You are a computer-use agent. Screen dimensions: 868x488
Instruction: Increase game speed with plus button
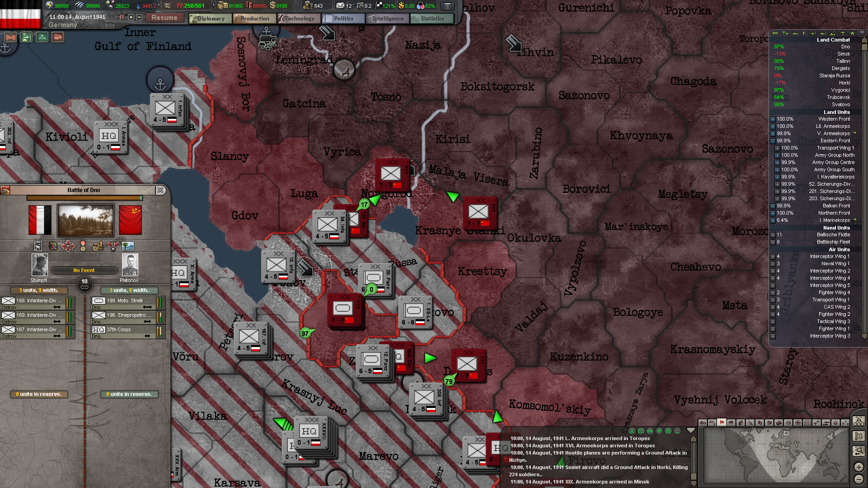131,17
